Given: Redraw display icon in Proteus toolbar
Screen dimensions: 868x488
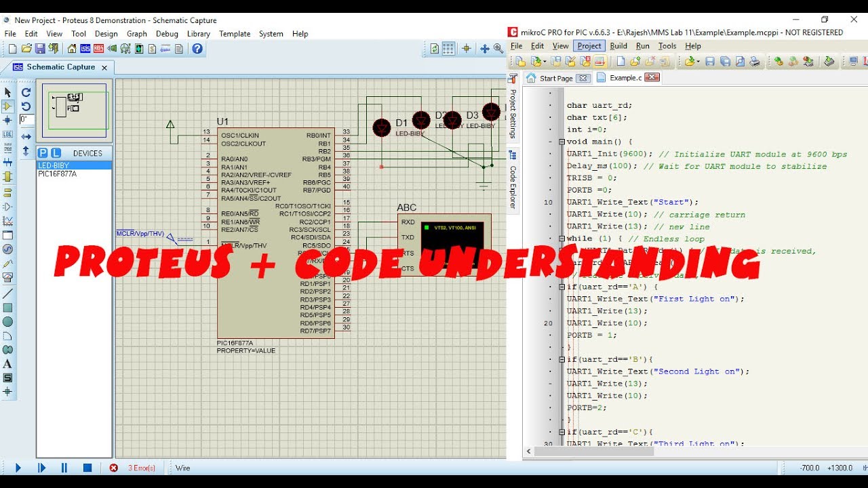Looking at the screenshot, I should tap(435, 49).
